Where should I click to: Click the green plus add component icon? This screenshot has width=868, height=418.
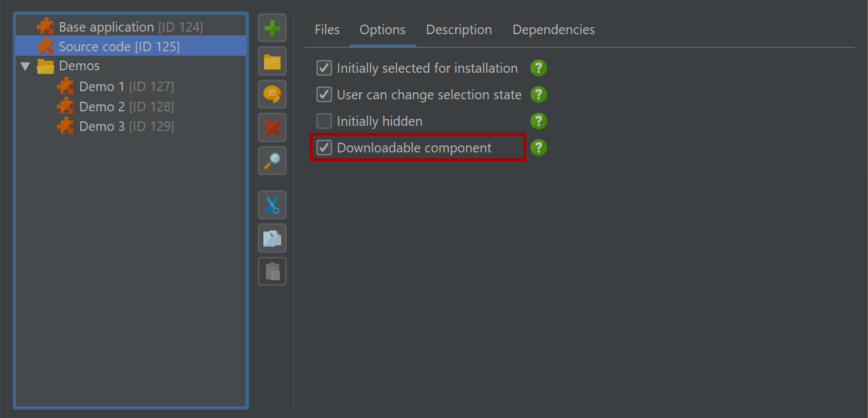[x=272, y=28]
